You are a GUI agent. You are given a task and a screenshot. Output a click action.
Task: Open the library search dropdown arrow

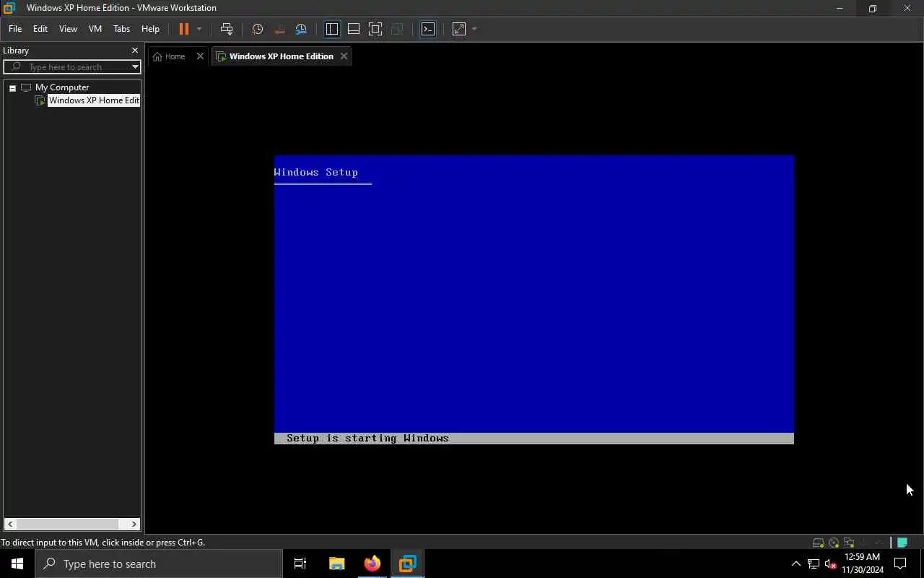tap(135, 66)
